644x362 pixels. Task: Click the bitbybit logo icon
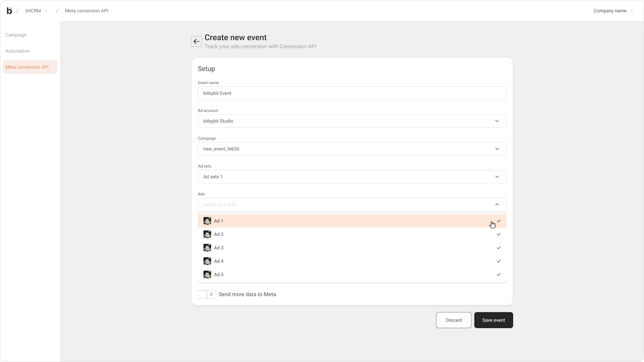(9, 11)
